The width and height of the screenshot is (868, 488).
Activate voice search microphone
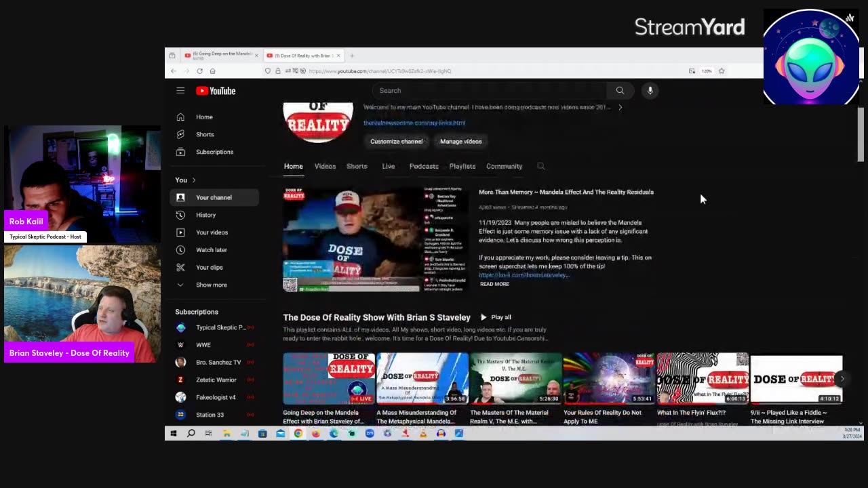pos(650,90)
